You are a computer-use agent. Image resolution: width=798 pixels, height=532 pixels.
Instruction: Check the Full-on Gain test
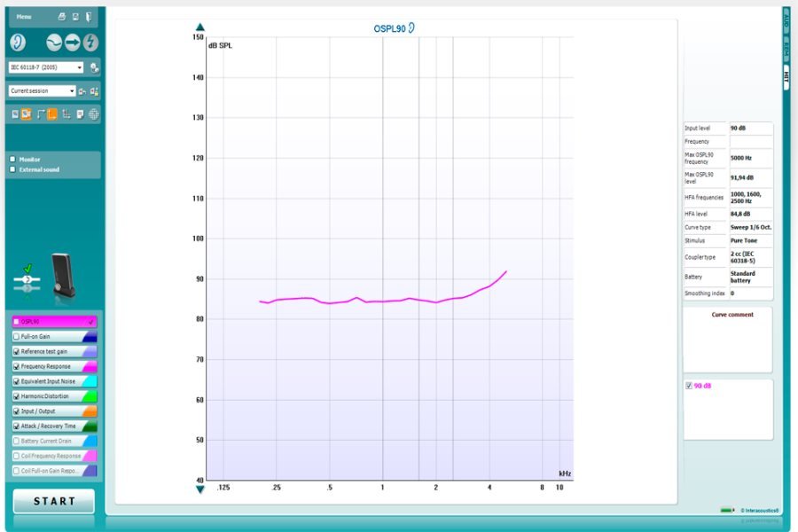pos(16,337)
